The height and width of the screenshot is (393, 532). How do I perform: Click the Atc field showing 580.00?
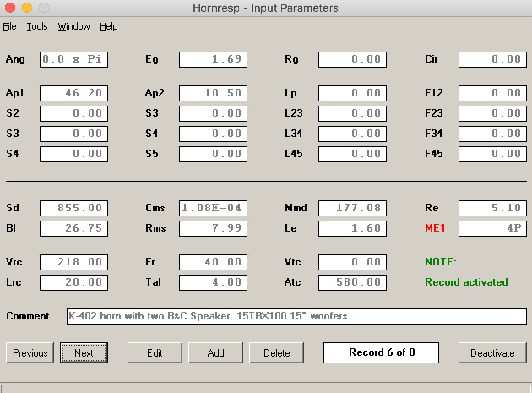pyautogui.click(x=353, y=283)
